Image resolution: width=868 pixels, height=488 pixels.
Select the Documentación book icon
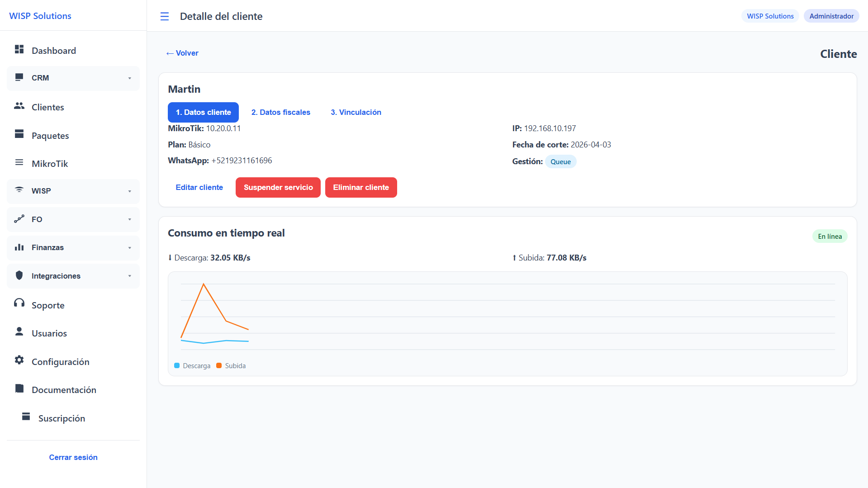(19, 389)
